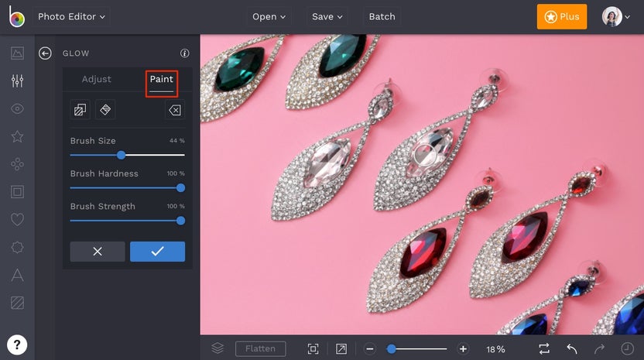Screen dimensions: 644x360
Task: Go back from the Glow panel
Action: point(45,53)
